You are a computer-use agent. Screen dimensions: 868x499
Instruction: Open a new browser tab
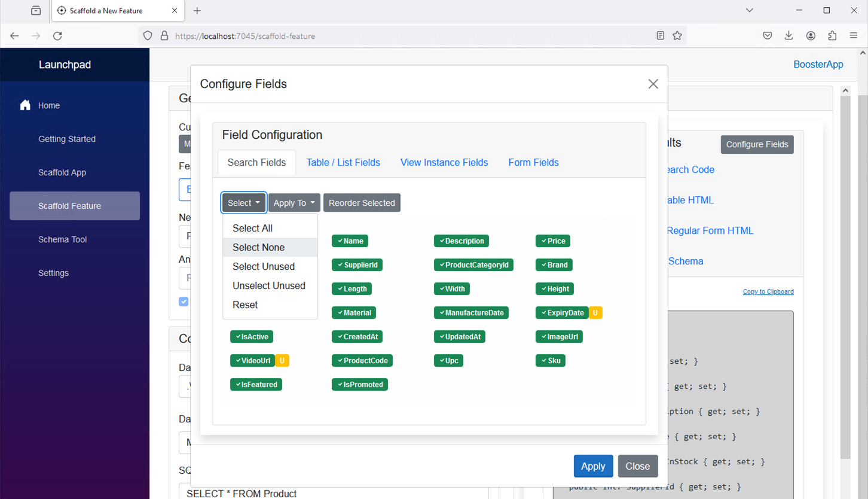coord(197,11)
